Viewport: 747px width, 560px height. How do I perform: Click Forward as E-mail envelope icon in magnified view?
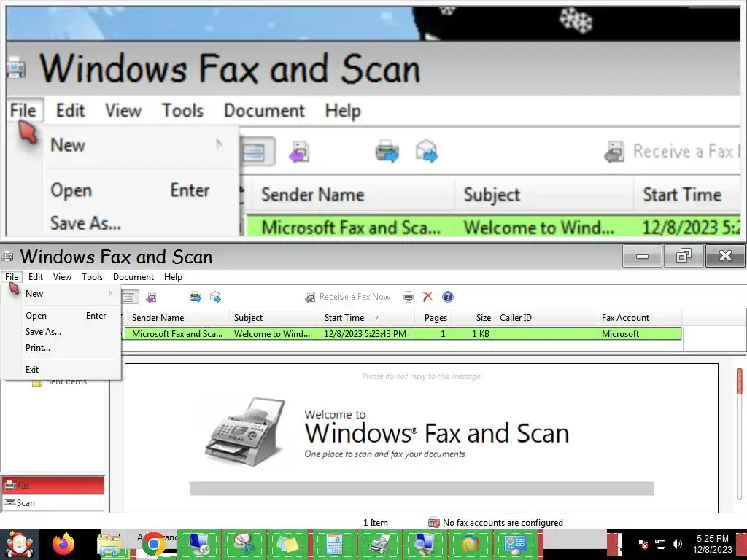tap(426, 152)
